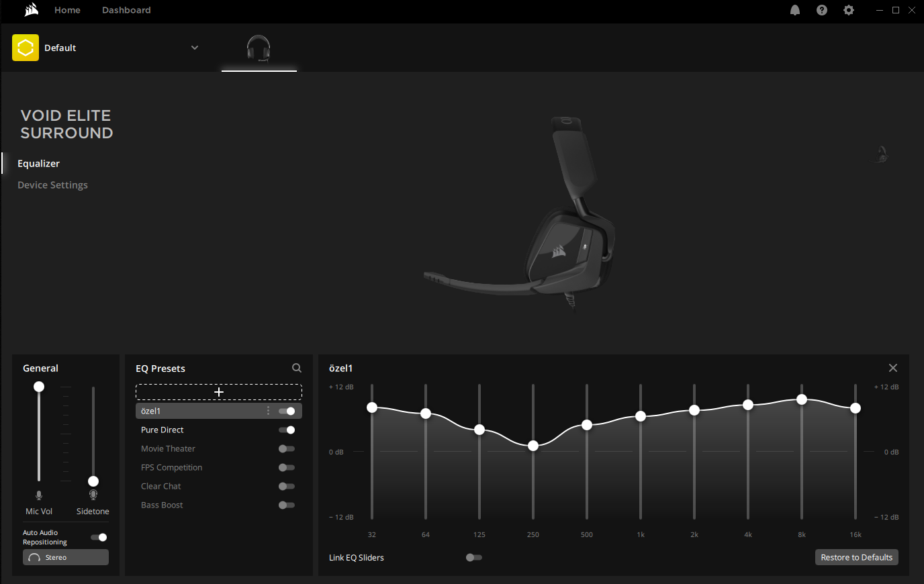Viewport: 924px width, 584px height.
Task: Enable Link EQ Sliders switch
Action: tap(474, 557)
